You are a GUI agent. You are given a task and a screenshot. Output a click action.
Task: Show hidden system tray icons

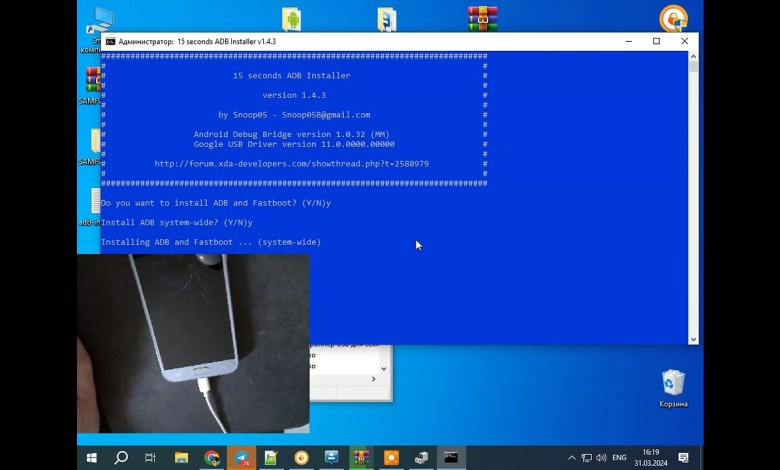coord(572,458)
